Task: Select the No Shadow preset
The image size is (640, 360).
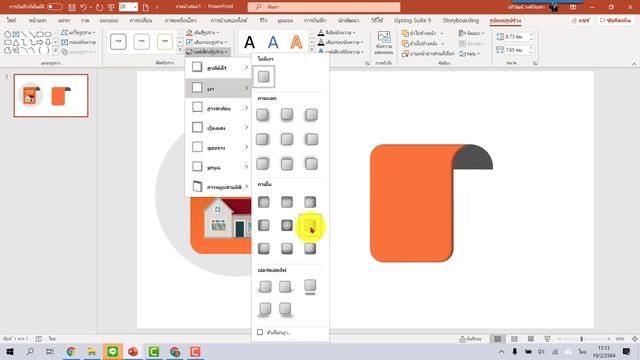Action: (x=264, y=76)
